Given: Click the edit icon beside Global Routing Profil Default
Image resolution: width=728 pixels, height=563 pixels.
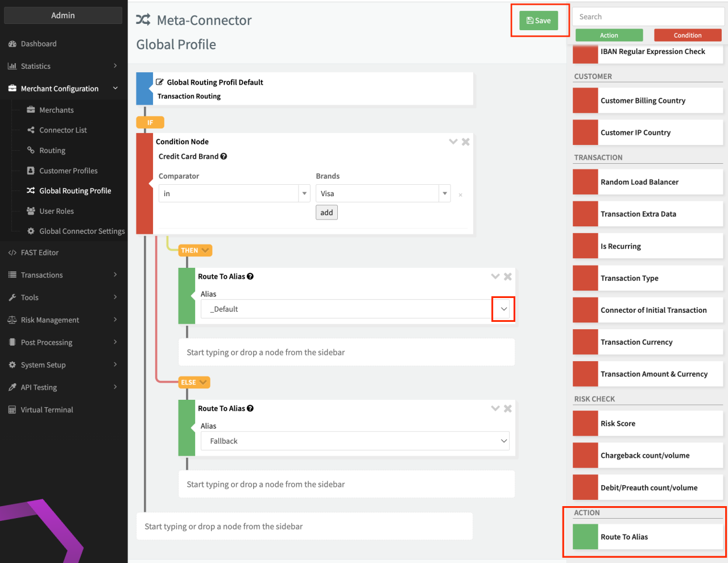Looking at the screenshot, I should pyautogui.click(x=160, y=82).
